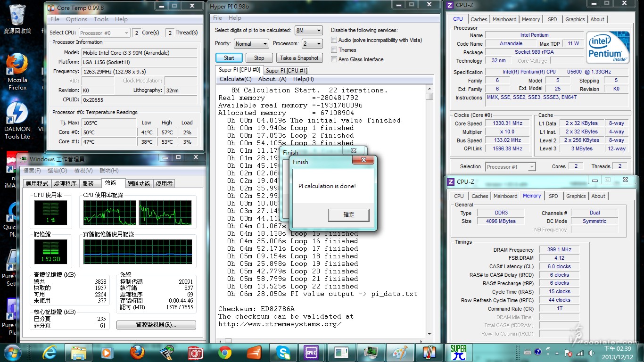Launch Internet Explorer from the taskbar
The height and width of the screenshot is (362, 644).
tap(50, 352)
